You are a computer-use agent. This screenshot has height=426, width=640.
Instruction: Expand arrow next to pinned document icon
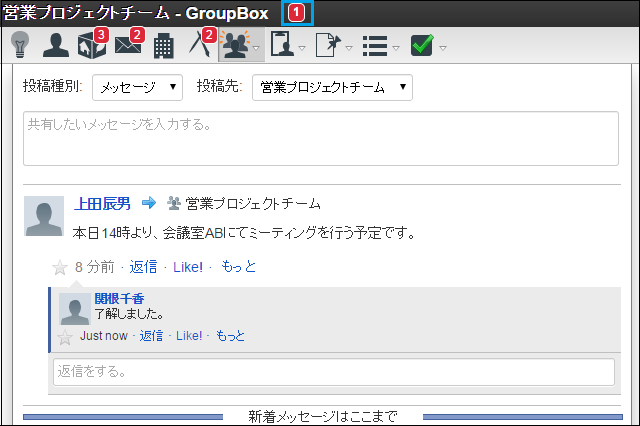click(349, 48)
